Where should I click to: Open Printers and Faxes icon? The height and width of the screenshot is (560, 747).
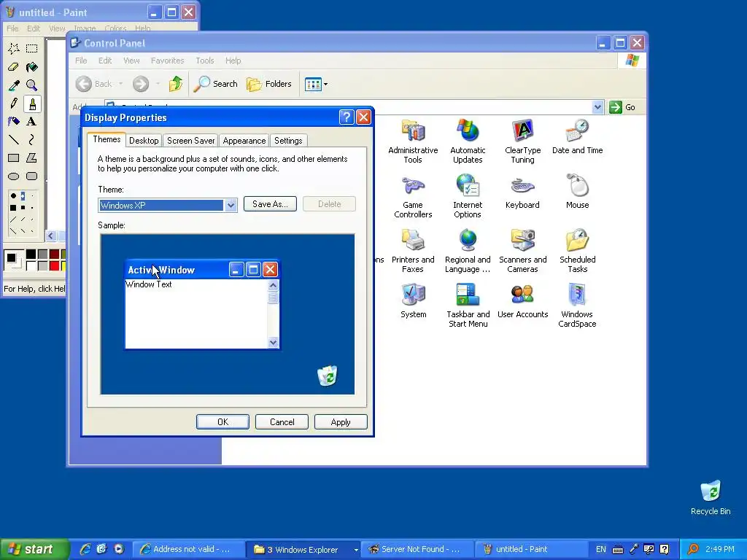pos(413,251)
